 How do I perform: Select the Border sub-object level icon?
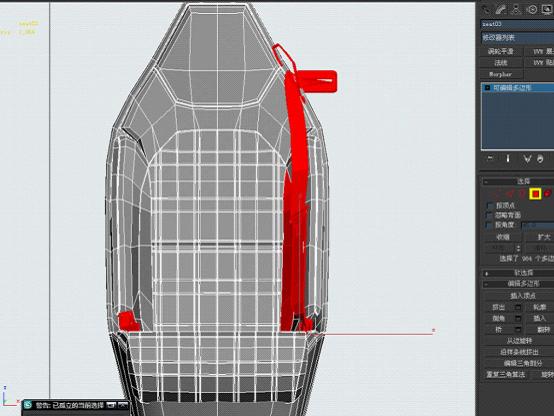pyautogui.click(x=522, y=194)
